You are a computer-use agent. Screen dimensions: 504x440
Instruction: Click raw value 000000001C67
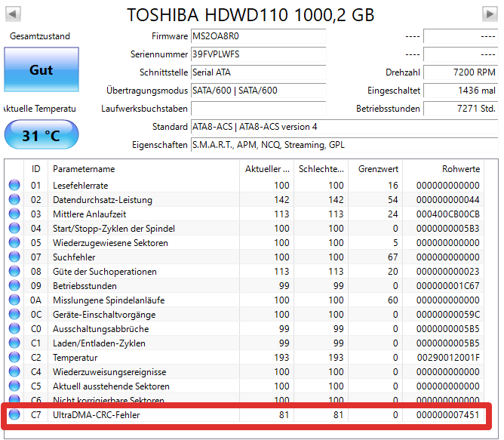[x=447, y=285]
